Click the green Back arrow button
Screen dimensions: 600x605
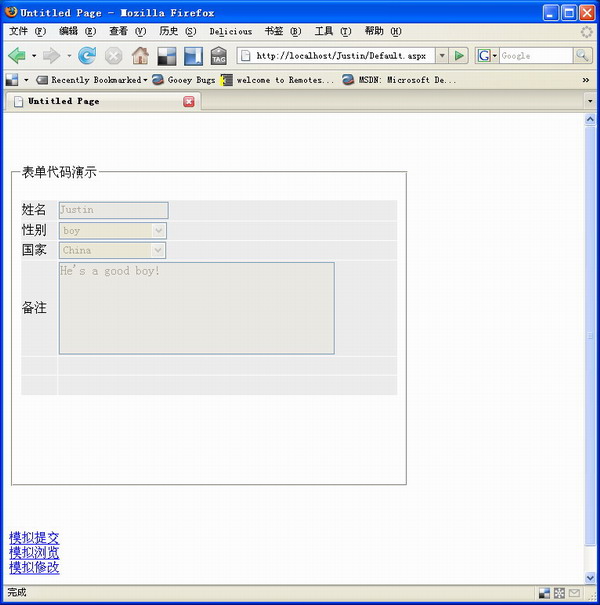pyautogui.click(x=17, y=56)
